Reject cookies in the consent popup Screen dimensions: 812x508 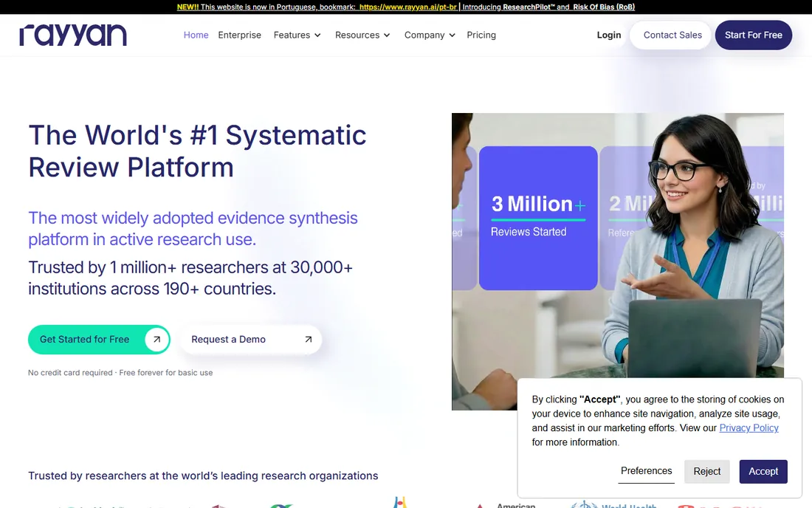(x=707, y=471)
